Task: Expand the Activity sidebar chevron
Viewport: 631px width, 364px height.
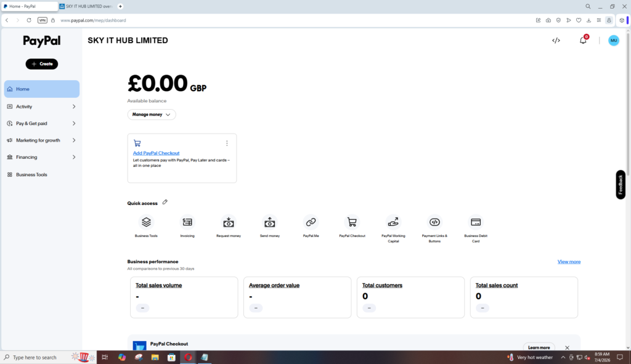Action: 74,107
